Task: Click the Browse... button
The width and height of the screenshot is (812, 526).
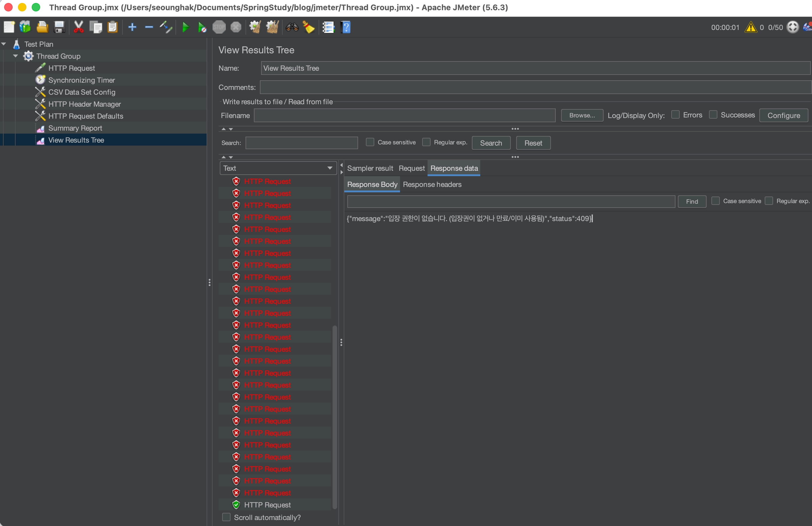Action: pos(582,115)
